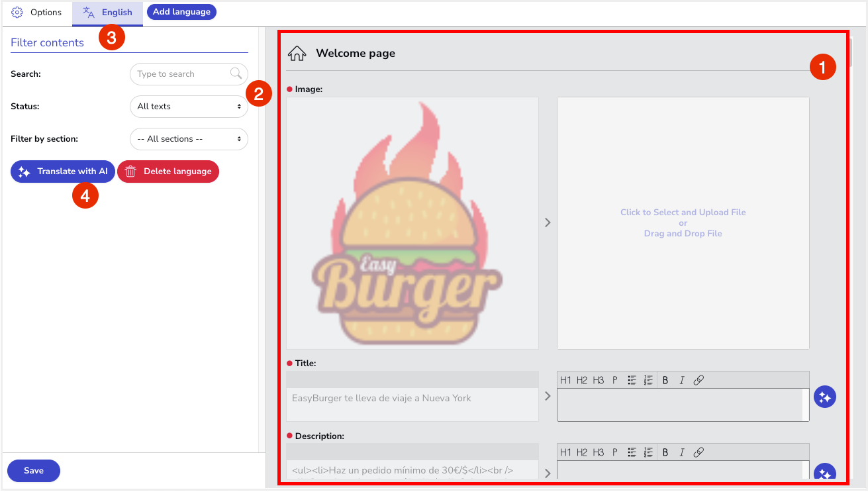868x492 pixels.
Task: Switch to the English language tab
Action: point(107,13)
